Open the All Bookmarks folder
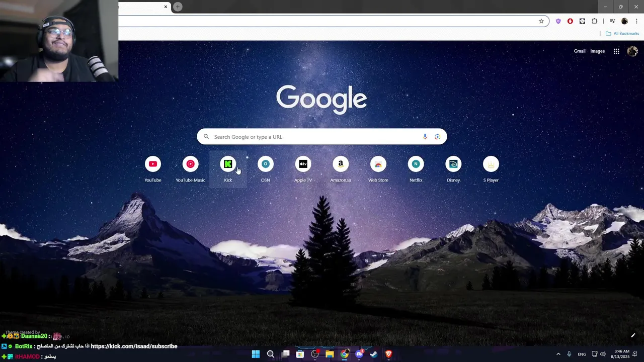Viewport: 644px width, 362px height. point(622,34)
